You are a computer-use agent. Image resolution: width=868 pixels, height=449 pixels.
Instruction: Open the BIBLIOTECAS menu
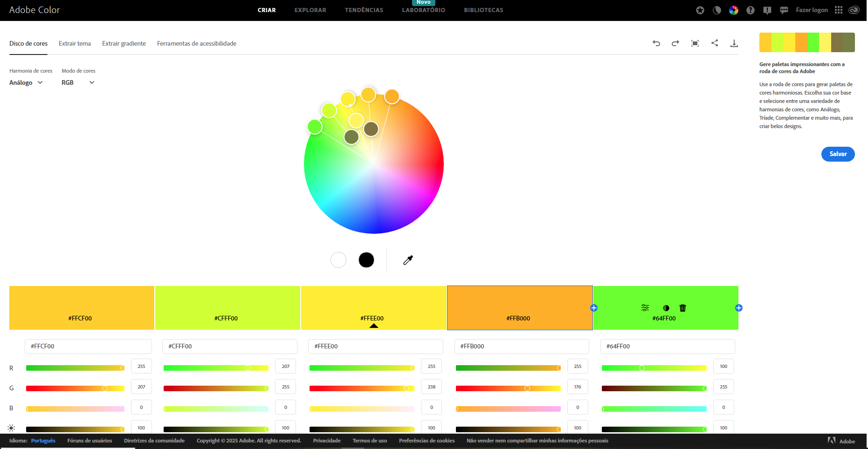pos(483,10)
